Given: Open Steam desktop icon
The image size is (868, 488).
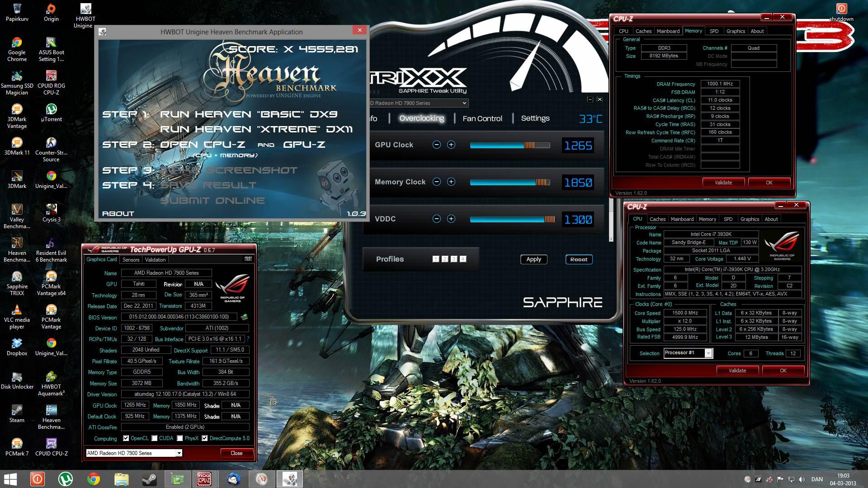Looking at the screenshot, I should (x=17, y=413).
